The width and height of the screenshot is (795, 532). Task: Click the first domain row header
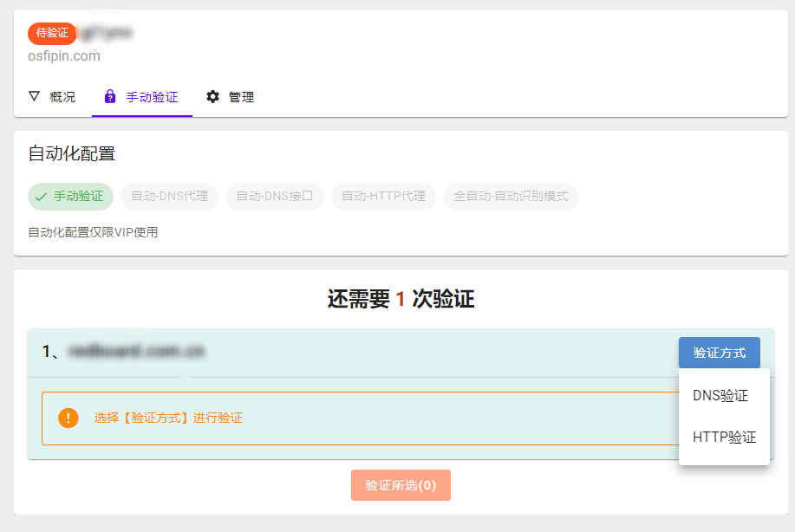tap(401, 353)
